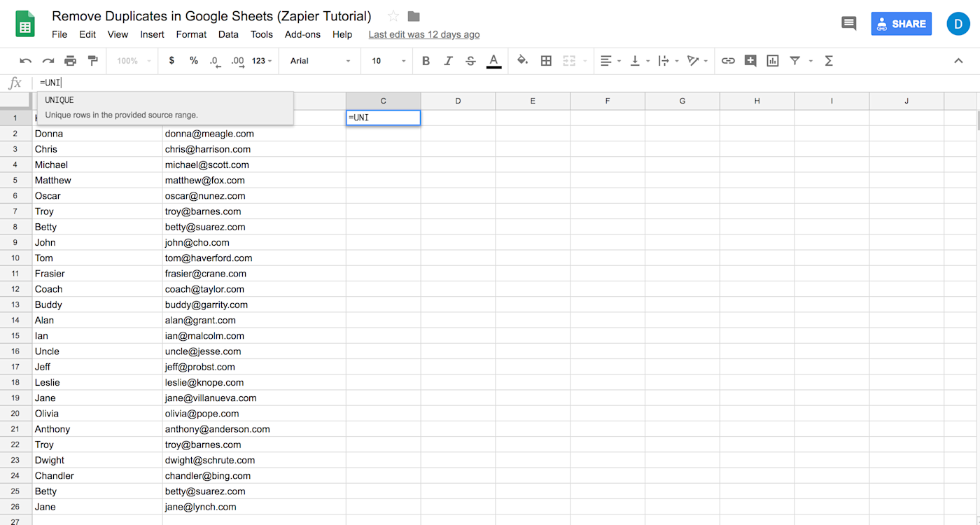Viewport: 980px width, 525px height.
Task: Open the functions sigma icon
Action: click(829, 61)
